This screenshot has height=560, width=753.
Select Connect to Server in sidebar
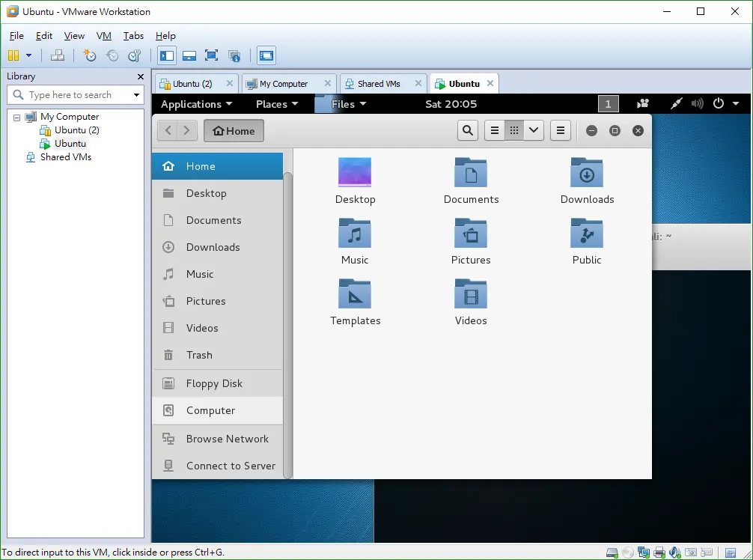pyautogui.click(x=218, y=466)
